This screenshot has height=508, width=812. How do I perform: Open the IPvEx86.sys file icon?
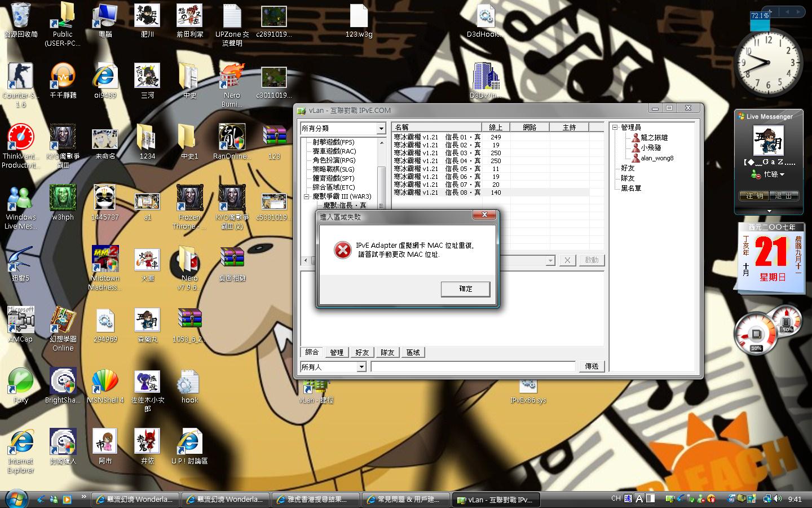coord(528,391)
